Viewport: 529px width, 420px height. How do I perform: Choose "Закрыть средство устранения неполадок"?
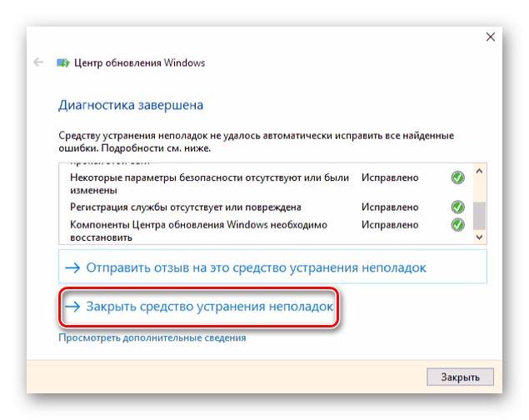(199, 307)
